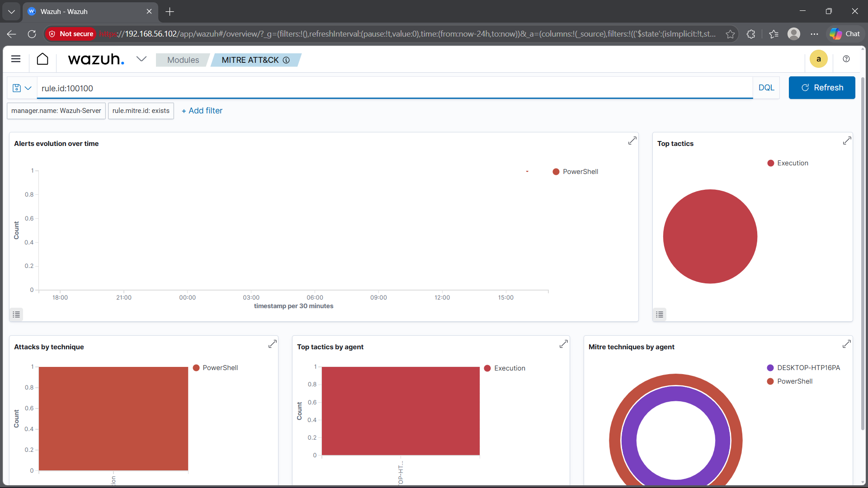Go to Wazuh home icon
This screenshot has height=488, width=868.
pyautogui.click(x=42, y=59)
